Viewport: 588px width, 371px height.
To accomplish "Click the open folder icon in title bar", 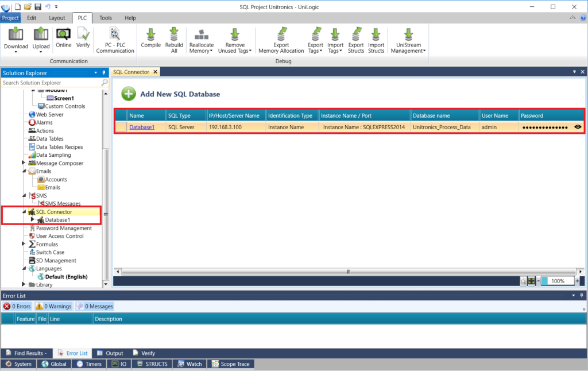I will 28,6.
